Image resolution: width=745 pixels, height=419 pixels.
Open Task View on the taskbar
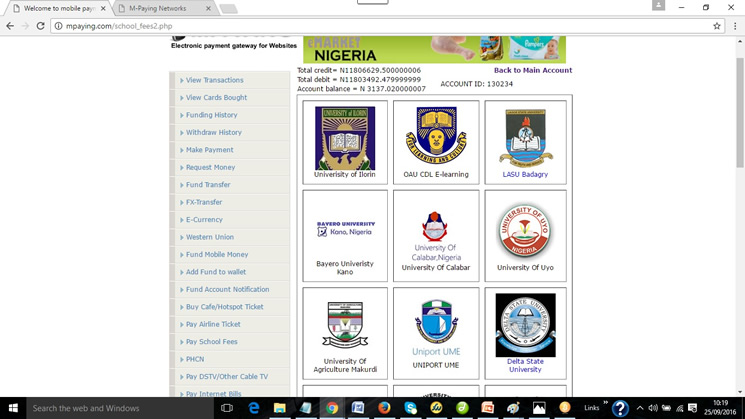pos(227,408)
